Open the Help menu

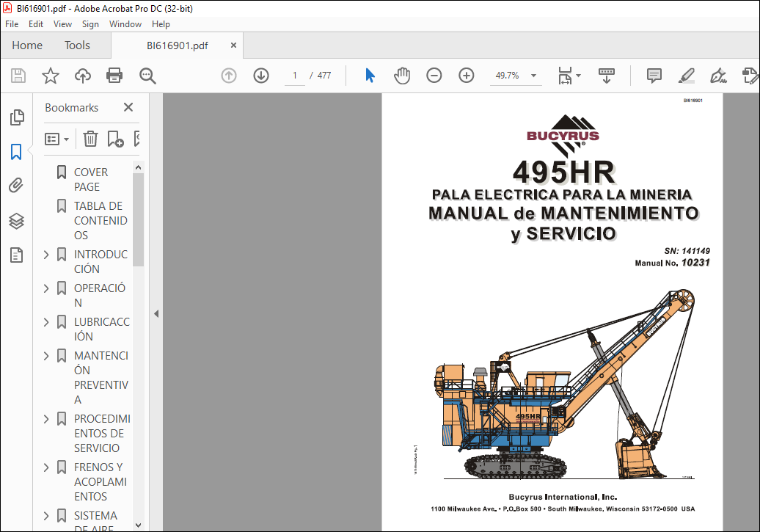pos(161,24)
